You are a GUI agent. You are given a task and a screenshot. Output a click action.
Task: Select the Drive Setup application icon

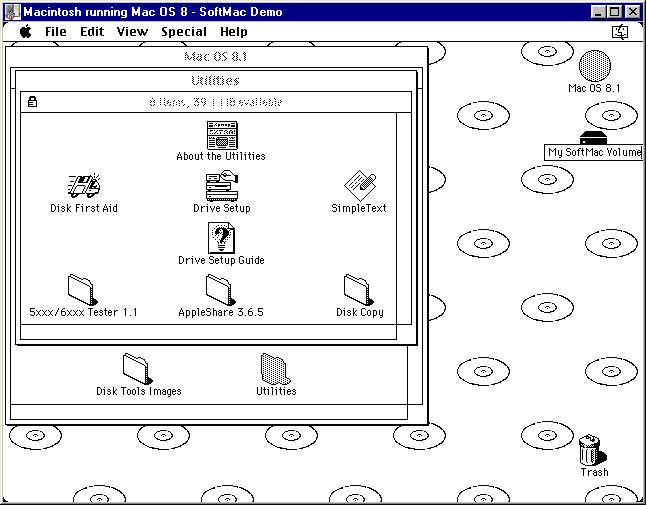pos(222,186)
